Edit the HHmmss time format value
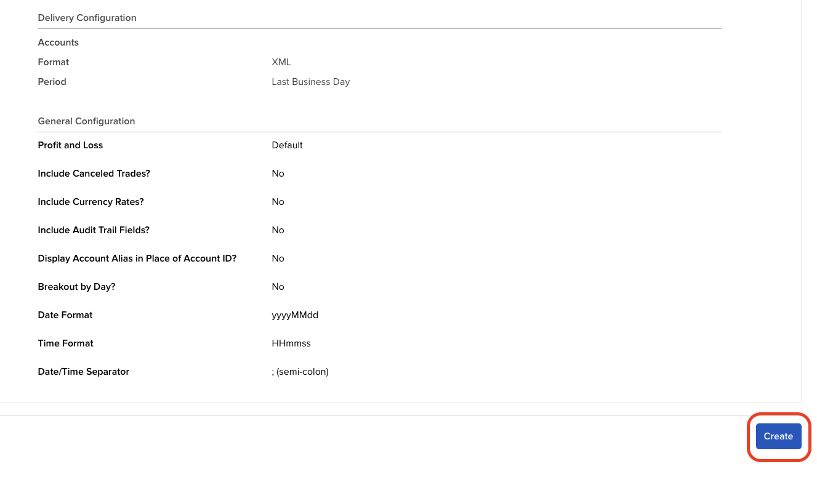Image resolution: width=817 pixels, height=504 pixels. (x=291, y=343)
